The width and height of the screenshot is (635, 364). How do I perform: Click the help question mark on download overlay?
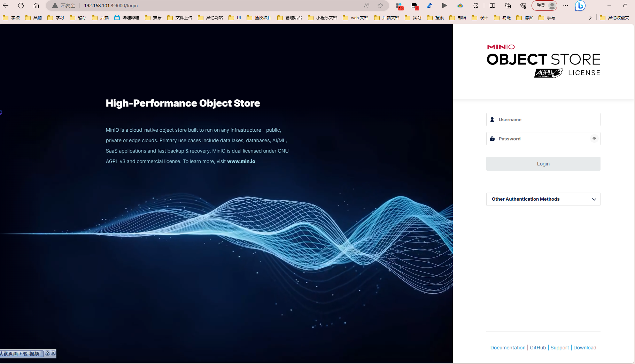click(x=48, y=353)
